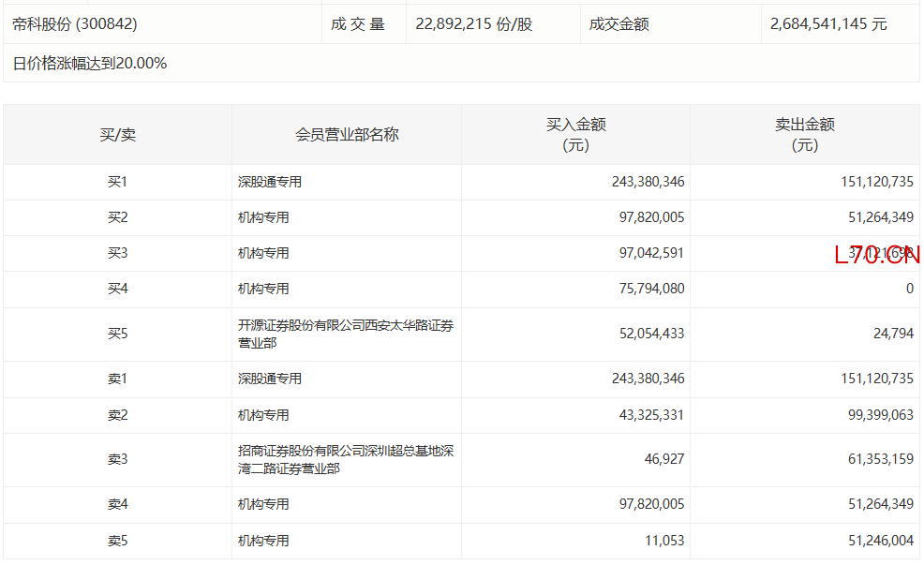Select sell amount 24,794 in 买5 row

click(890, 334)
